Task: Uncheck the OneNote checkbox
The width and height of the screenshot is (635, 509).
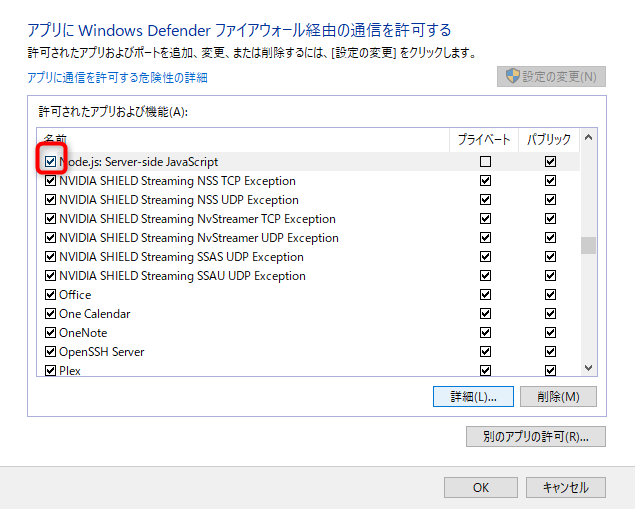Action: pyautogui.click(x=50, y=333)
